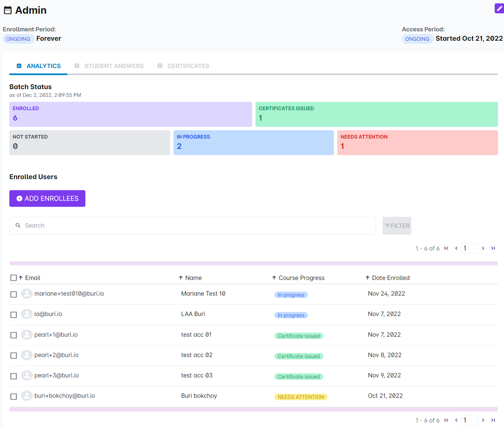Screen dimensions: 504x428
Task: Select checkbox for pearl+2@buri.io row
Action: 13,356
